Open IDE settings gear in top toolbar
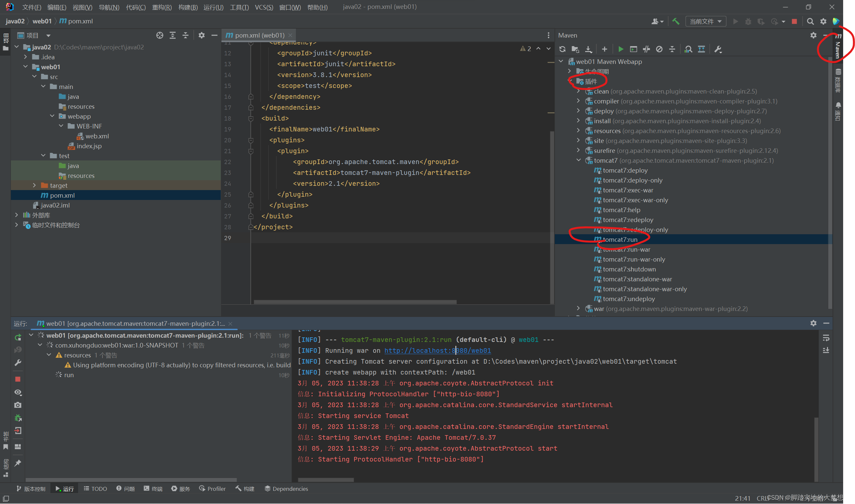This screenshot has width=855, height=504. point(823,21)
